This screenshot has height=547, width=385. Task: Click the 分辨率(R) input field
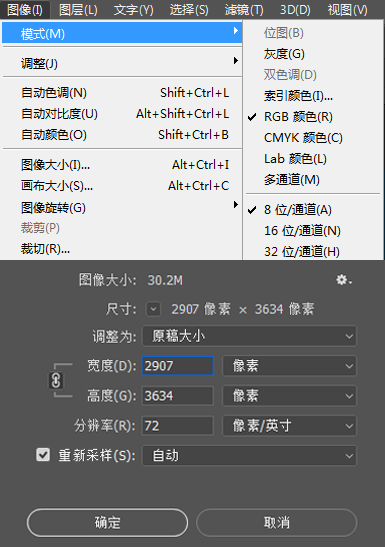click(x=178, y=426)
